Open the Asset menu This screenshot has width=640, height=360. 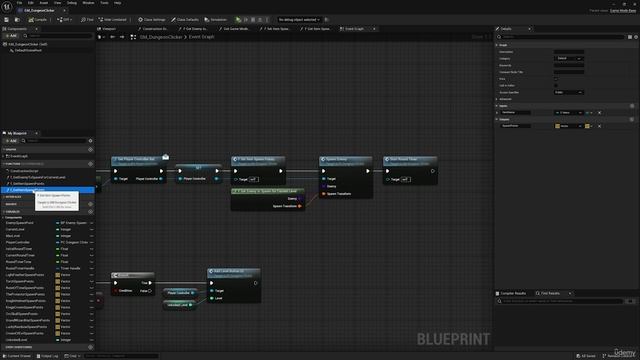tap(43, 3)
